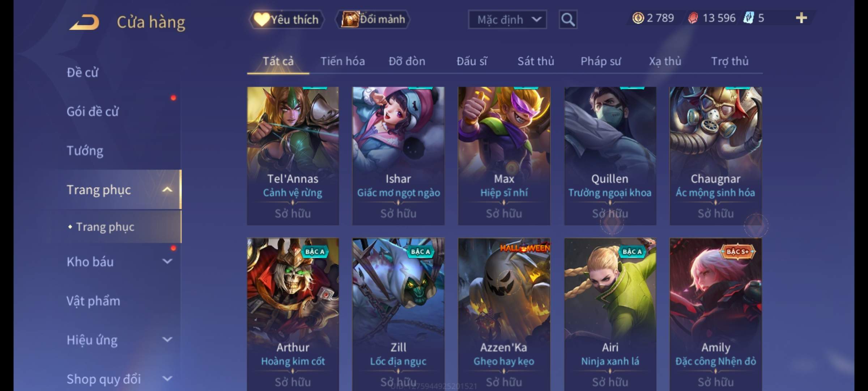Image resolution: width=868 pixels, height=391 pixels.
Task: Tap the blue ticket currency icon
Action: (748, 18)
